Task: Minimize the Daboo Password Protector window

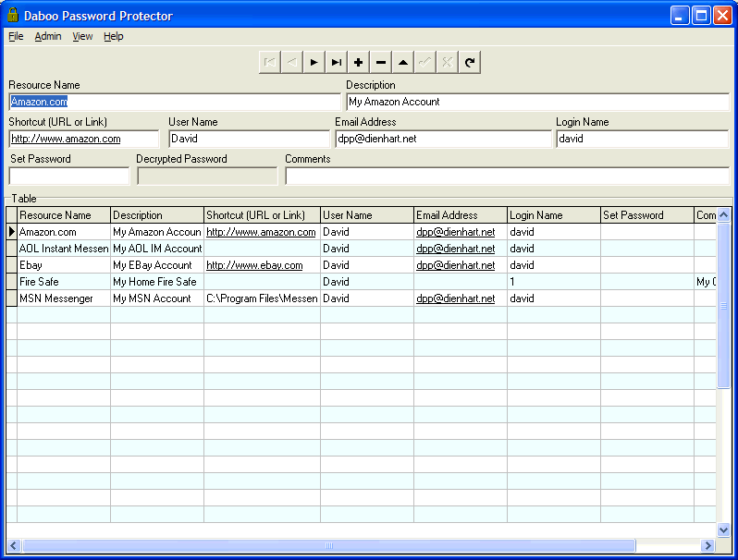Action: point(680,16)
